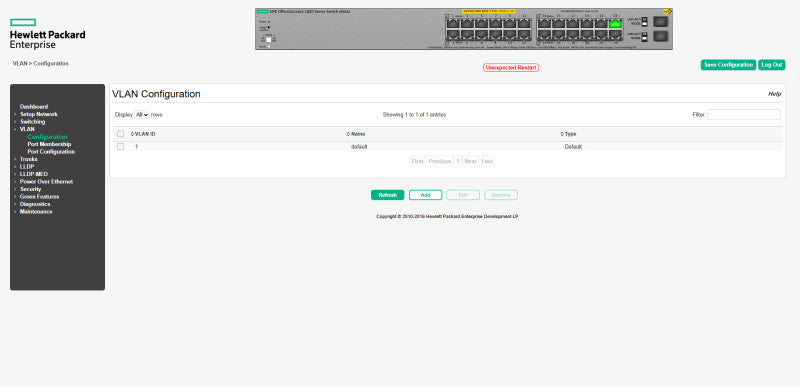The image size is (800, 387).
Task: Select port 2 on the switch graphic
Action: pos(453,34)
